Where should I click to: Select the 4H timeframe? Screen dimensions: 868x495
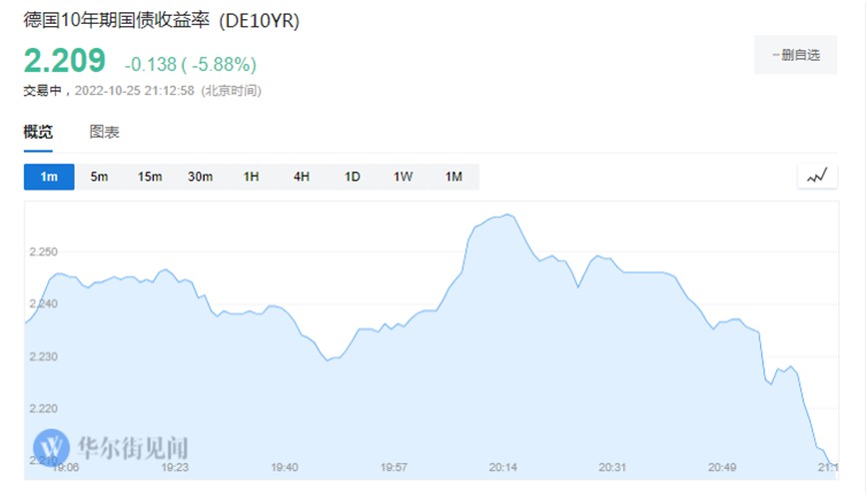tap(302, 177)
